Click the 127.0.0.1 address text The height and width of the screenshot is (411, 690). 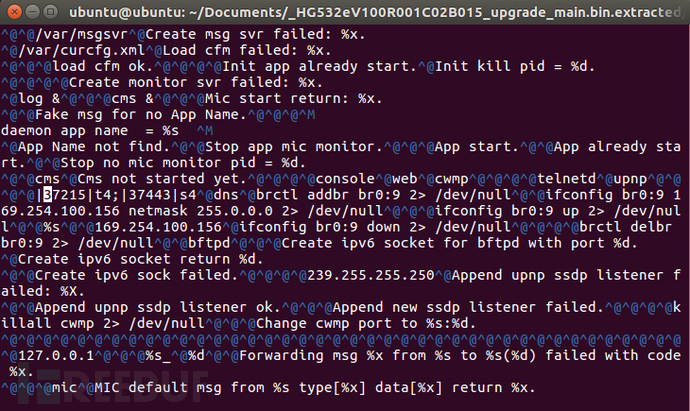coord(56,356)
